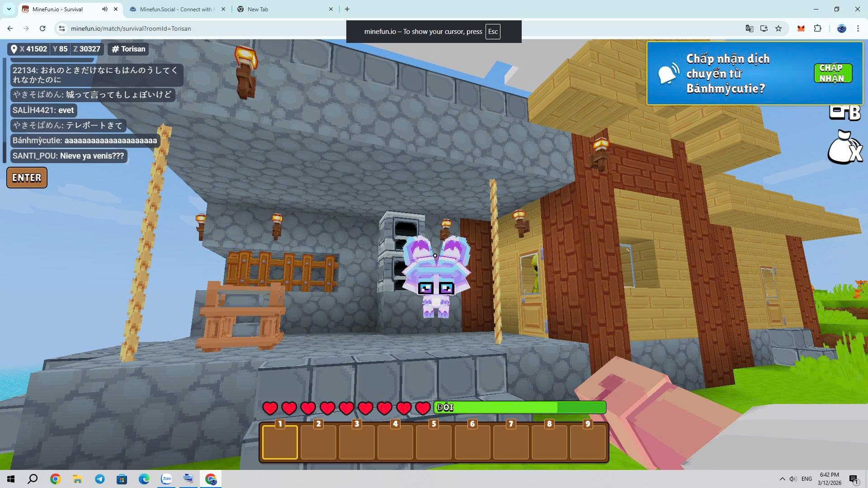Open the browser Extensions puzzle icon
This screenshot has height=488, width=868.
click(817, 28)
